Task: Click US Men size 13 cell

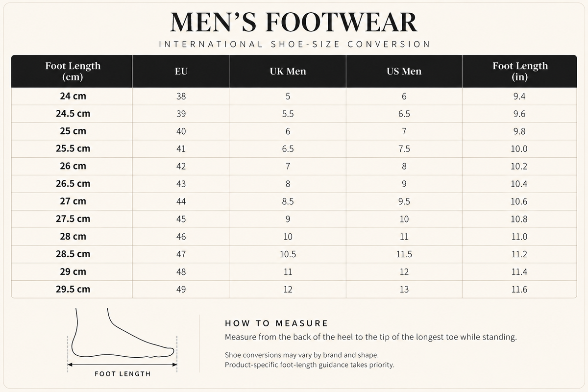Action: (x=404, y=289)
